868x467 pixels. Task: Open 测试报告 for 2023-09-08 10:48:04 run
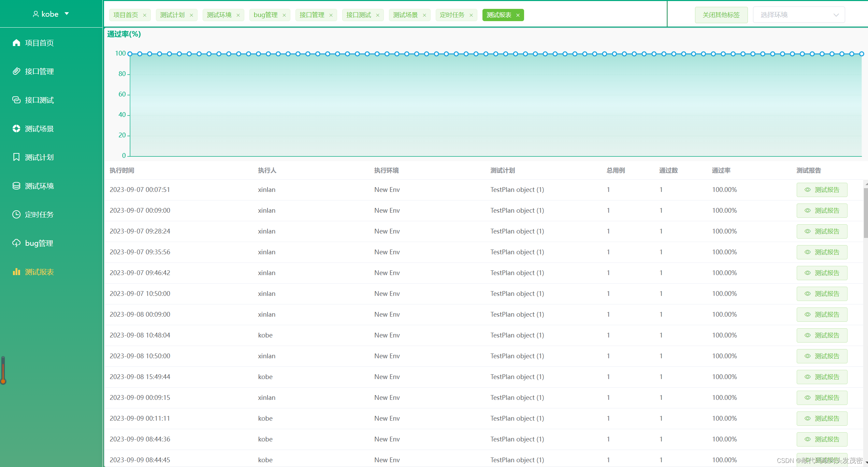(822, 335)
